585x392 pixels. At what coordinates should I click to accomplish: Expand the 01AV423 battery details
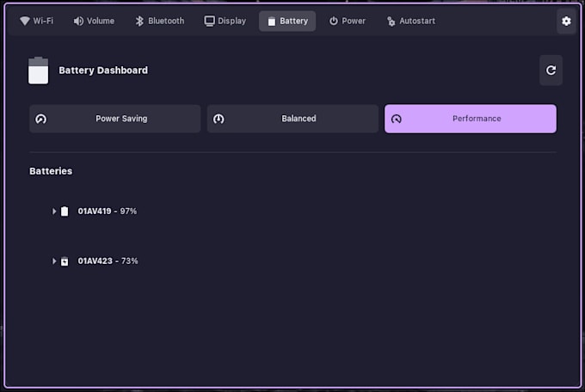click(x=54, y=261)
